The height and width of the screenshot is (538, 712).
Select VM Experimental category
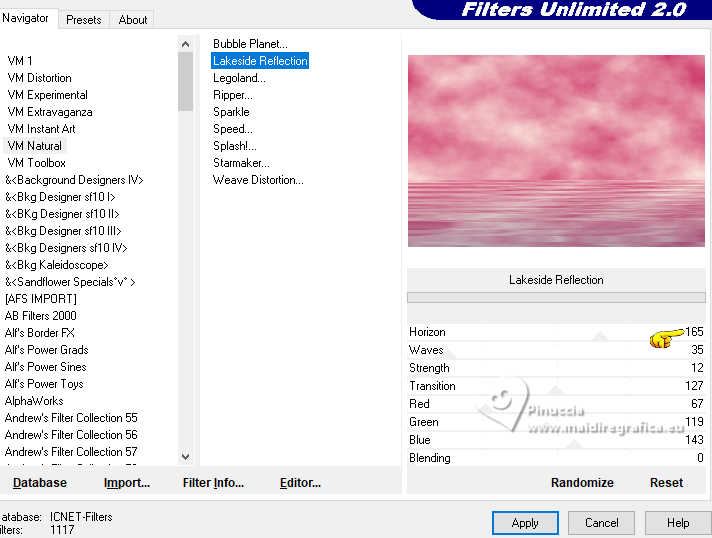48,95
